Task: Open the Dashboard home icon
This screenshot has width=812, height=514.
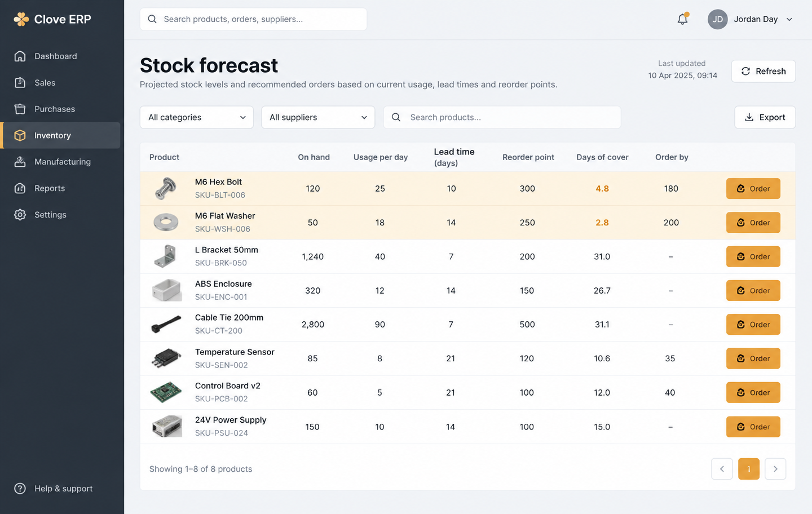Action: pyautogui.click(x=20, y=56)
